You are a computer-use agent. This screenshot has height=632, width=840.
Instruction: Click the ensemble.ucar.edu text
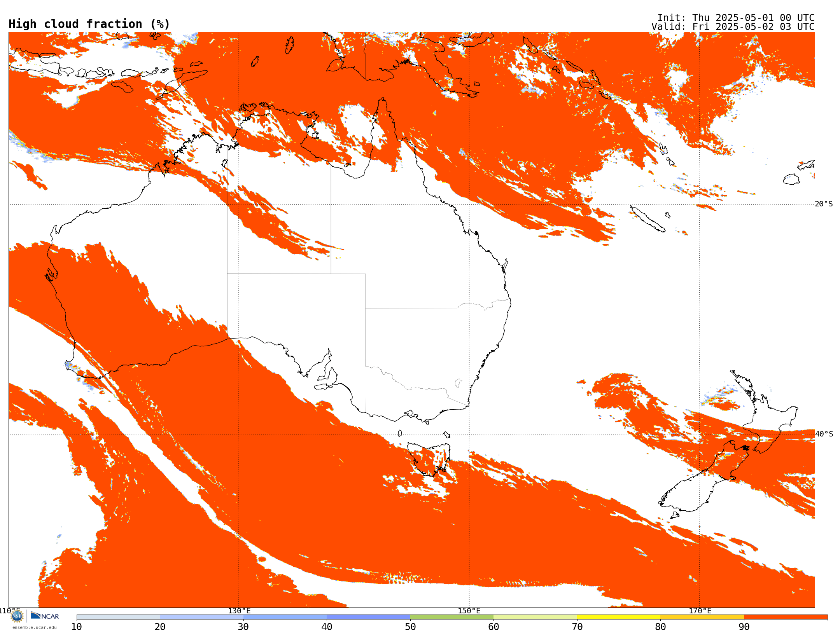34,627
